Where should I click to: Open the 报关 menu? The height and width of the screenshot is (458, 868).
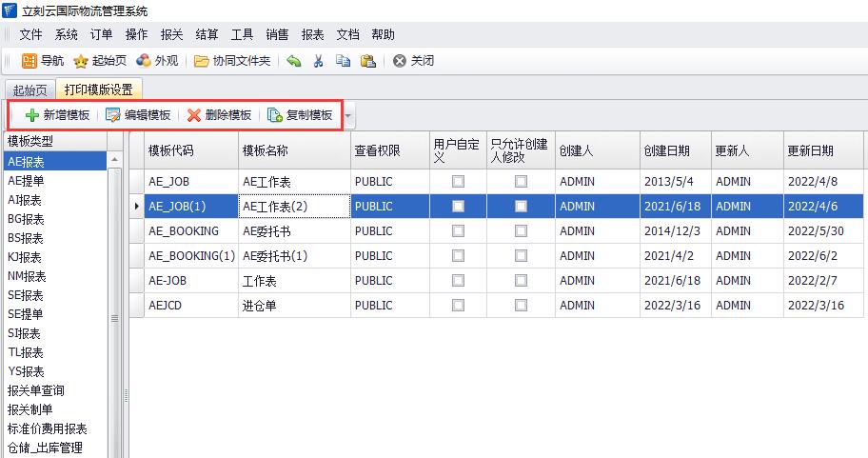coord(171,34)
